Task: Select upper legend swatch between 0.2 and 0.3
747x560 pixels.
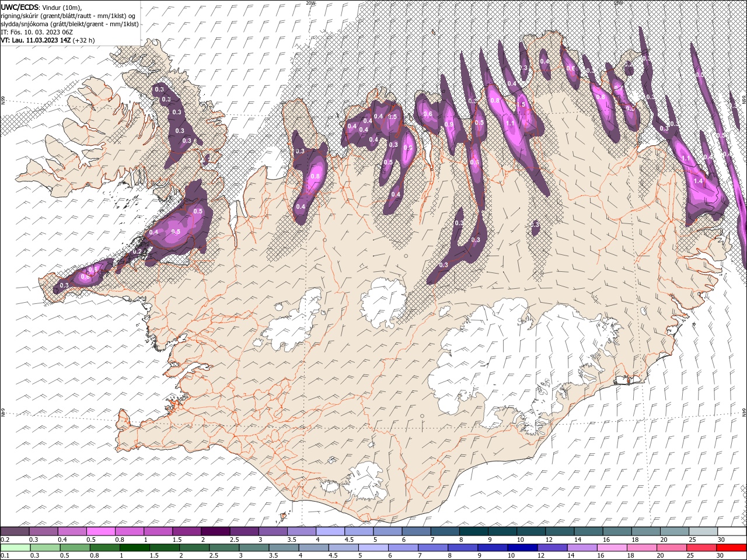Action: point(15,531)
